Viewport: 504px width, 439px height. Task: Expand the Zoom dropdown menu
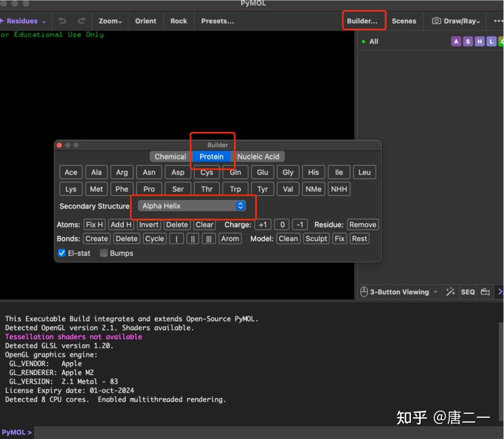(x=110, y=21)
